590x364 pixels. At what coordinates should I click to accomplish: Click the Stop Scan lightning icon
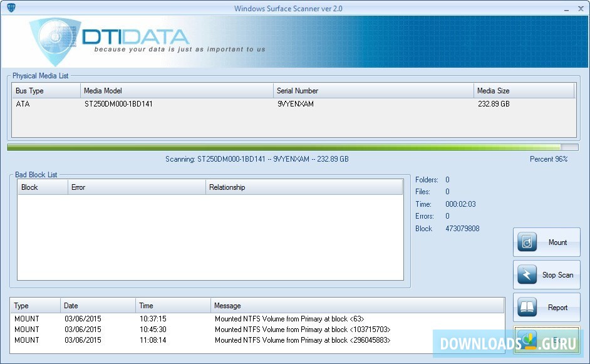click(x=527, y=274)
